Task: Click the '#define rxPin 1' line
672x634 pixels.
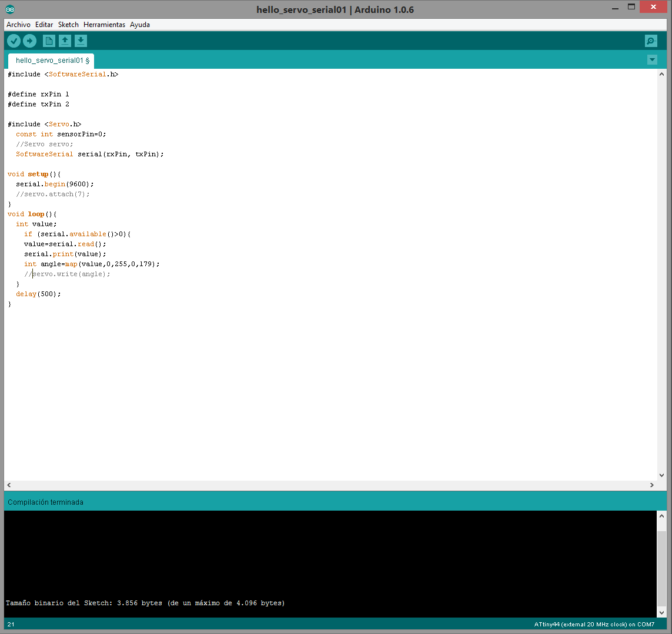Action: 39,94
